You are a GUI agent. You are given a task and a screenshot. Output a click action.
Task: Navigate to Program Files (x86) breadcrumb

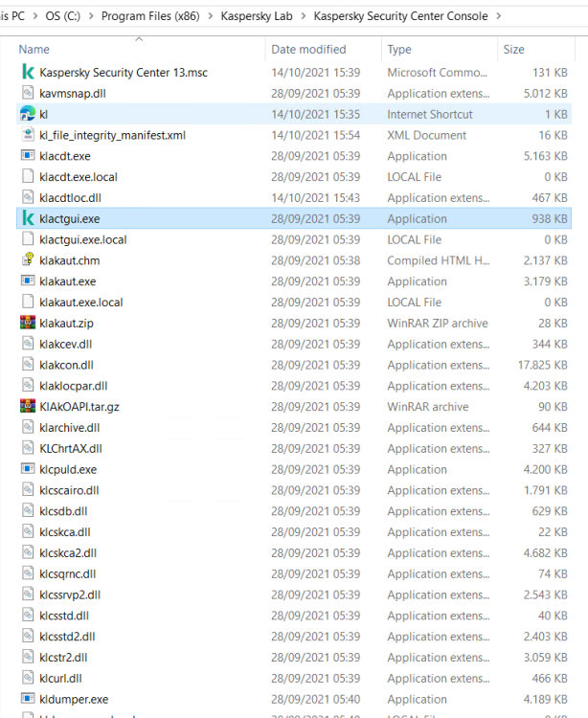(x=150, y=16)
